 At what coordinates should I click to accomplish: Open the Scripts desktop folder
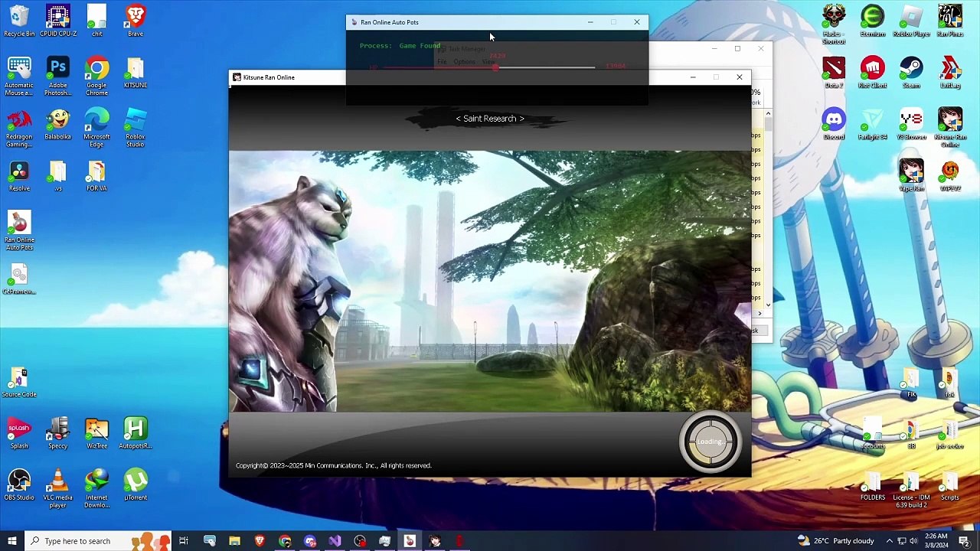(x=950, y=485)
